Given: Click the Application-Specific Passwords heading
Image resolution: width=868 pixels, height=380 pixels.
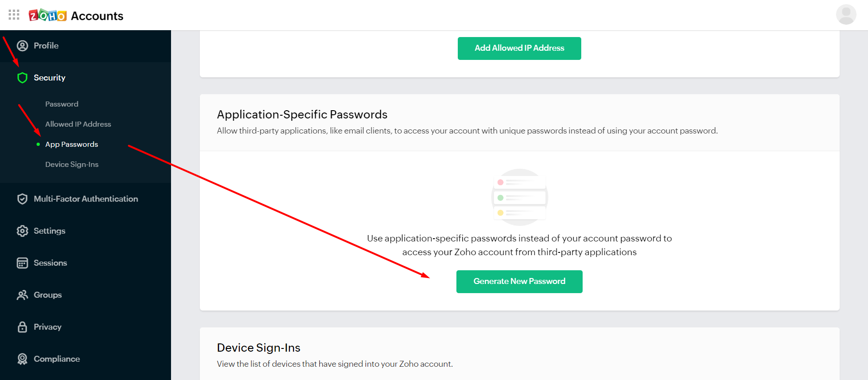Looking at the screenshot, I should tap(302, 114).
